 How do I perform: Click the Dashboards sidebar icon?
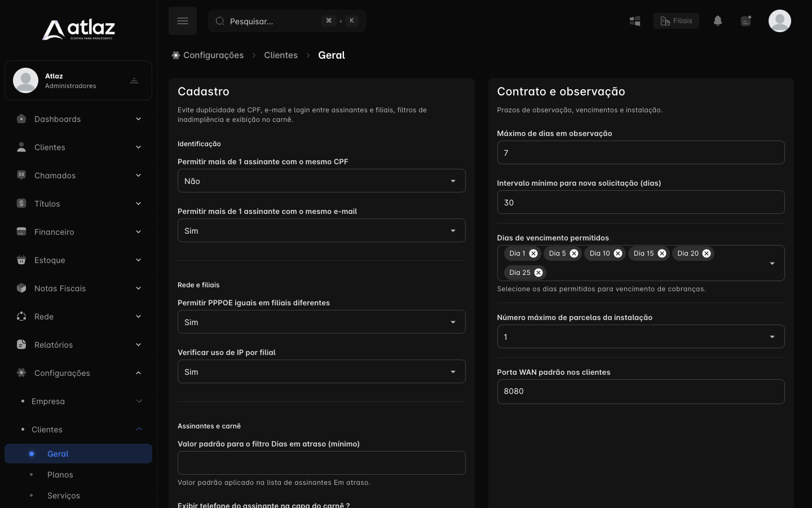[21, 119]
